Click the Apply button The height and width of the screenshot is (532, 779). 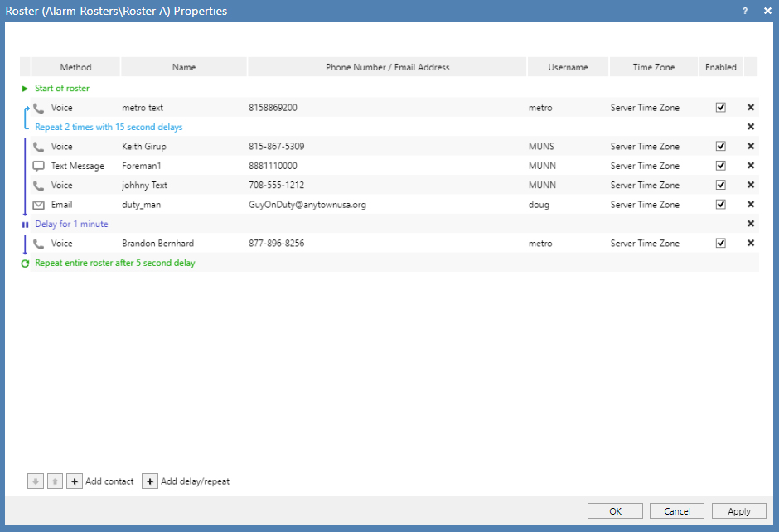(x=738, y=511)
